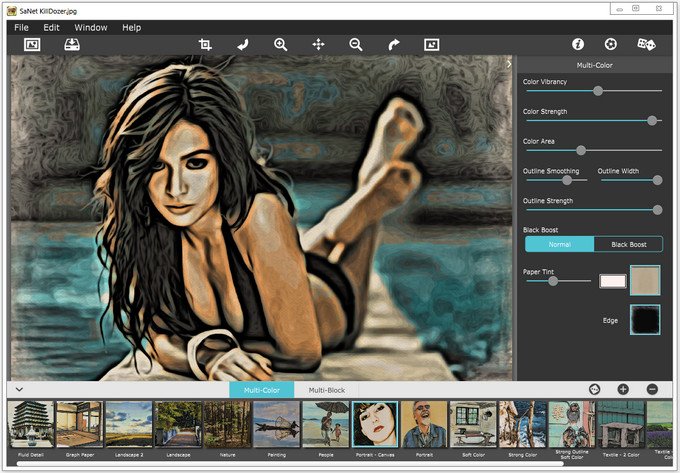680x473 pixels.
Task: Click the zoom out magnifier icon
Action: tap(356, 44)
